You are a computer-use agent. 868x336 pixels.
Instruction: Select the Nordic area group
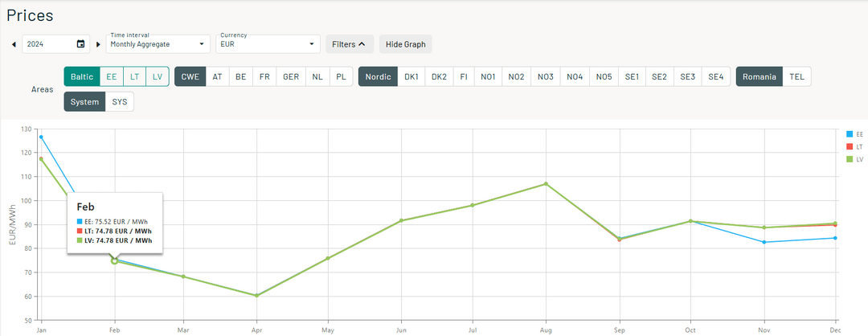(x=378, y=77)
